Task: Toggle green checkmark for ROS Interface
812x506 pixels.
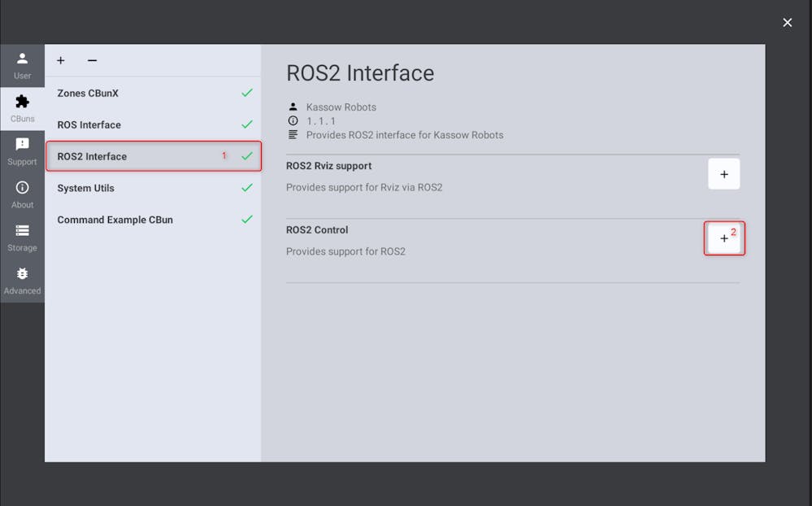Action: click(x=247, y=124)
